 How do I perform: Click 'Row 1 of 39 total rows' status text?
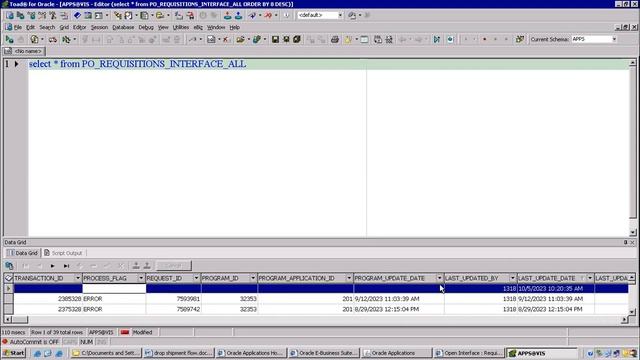[x=57, y=332]
